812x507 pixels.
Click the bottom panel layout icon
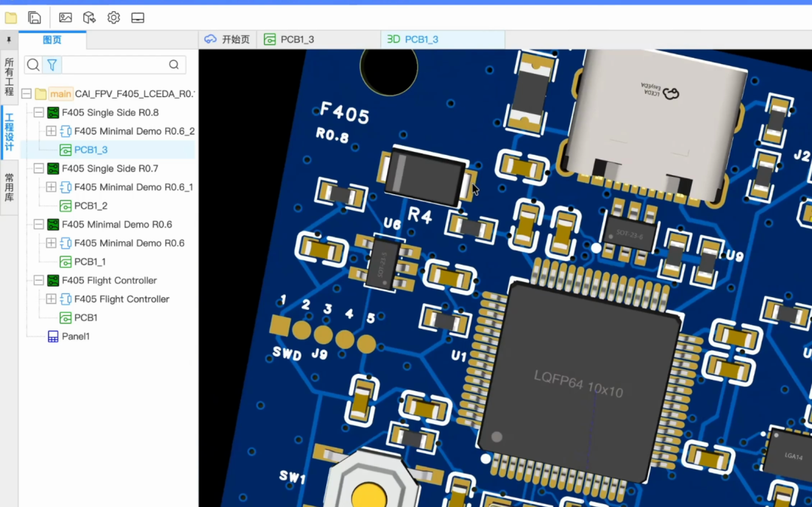(x=138, y=18)
